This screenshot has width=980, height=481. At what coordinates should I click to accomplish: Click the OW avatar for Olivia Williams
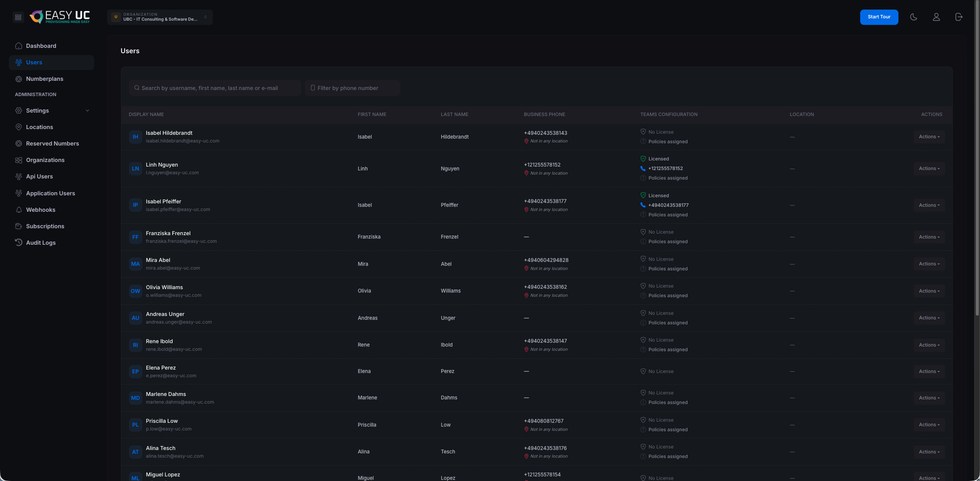tap(136, 291)
